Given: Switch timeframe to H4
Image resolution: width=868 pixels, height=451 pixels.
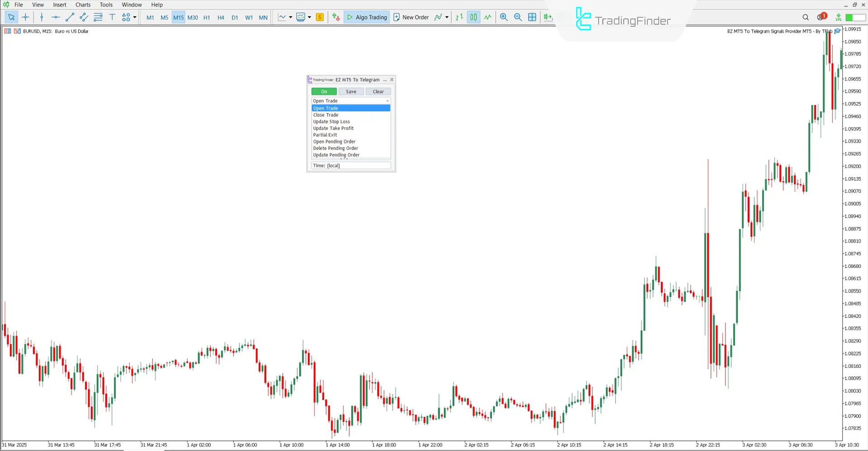Looking at the screenshot, I should [221, 18].
